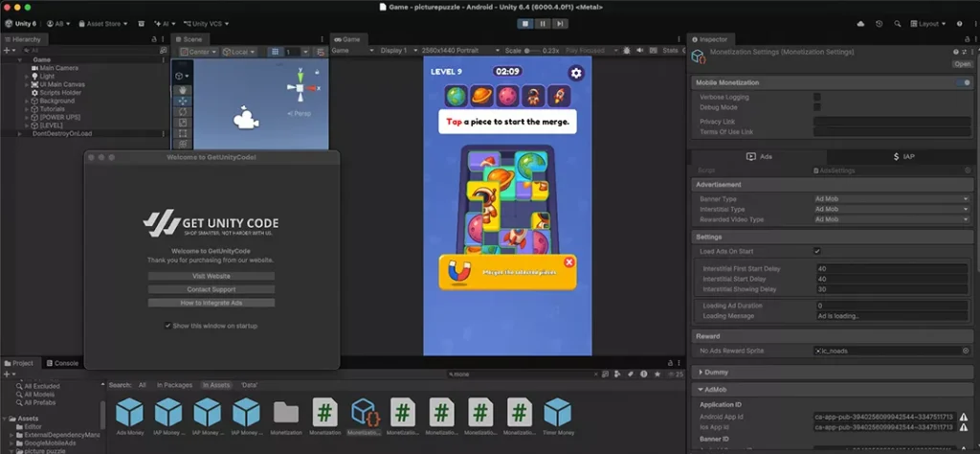The height and width of the screenshot is (454, 980).
Task: Select the Ads tab in Inspector
Action: pos(759,157)
